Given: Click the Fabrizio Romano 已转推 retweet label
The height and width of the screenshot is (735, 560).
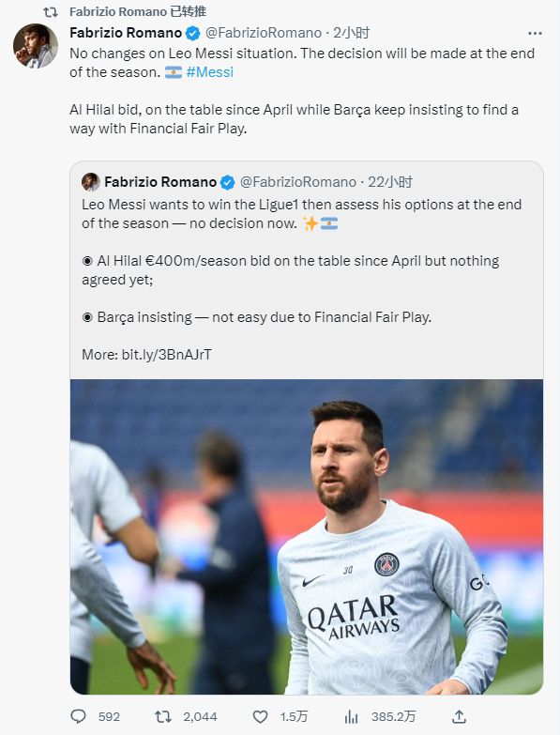Looking at the screenshot, I should 138,11.
